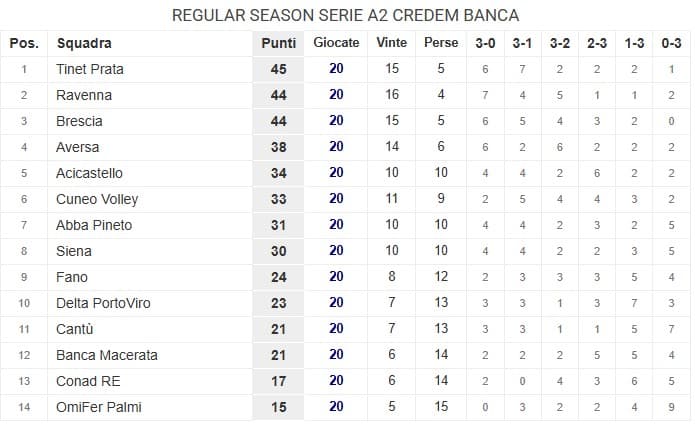Select Aversa's 38 points cell
695x431 pixels.
click(278, 147)
